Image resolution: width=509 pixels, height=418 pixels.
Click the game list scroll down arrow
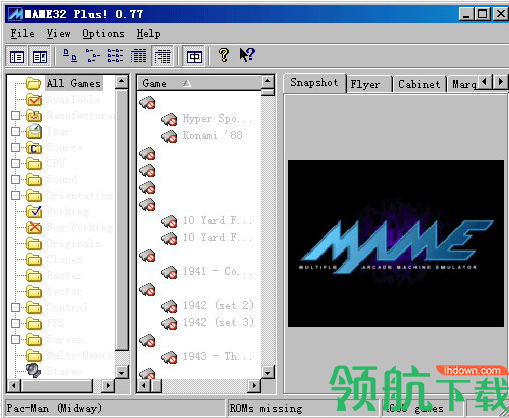pos(268,372)
